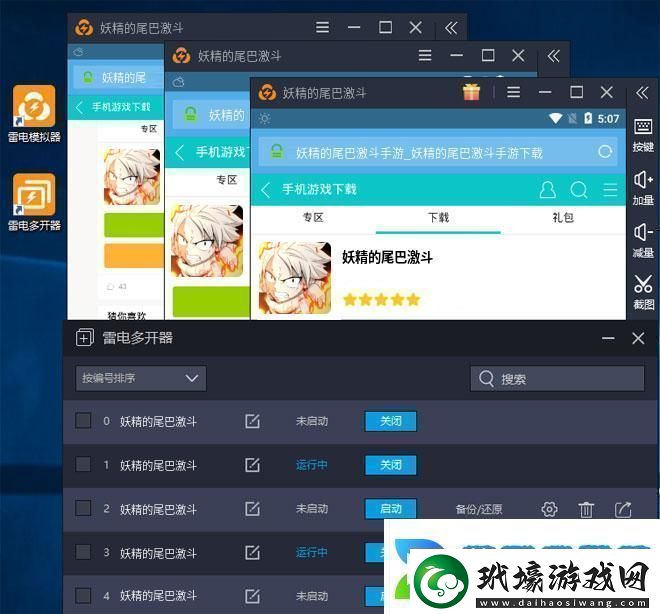Viewport: 660px width, 614px height.
Task: Go back arrow in middle emulator window
Action: tap(180, 152)
